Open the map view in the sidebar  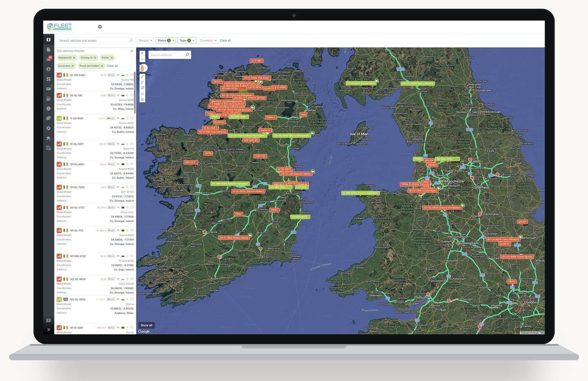pyautogui.click(x=48, y=40)
